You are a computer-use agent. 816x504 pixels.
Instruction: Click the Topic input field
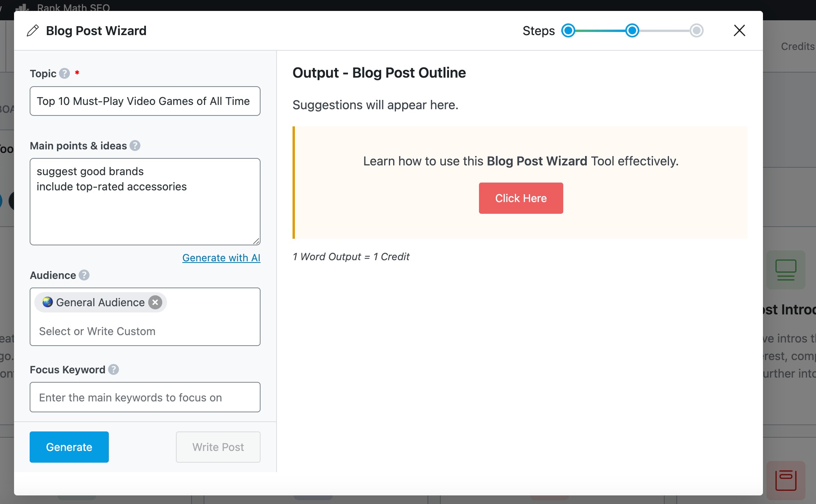point(145,101)
